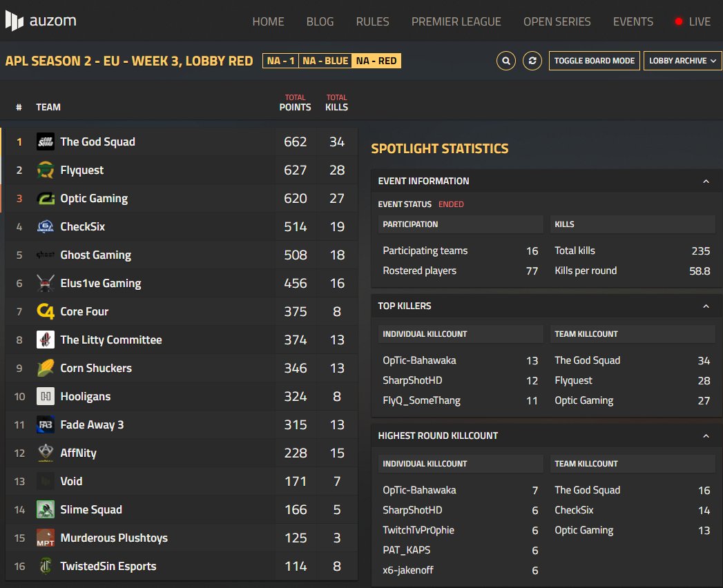Click Rostered players count 77
The height and width of the screenshot is (588, 723).
[x=532, y=271]
